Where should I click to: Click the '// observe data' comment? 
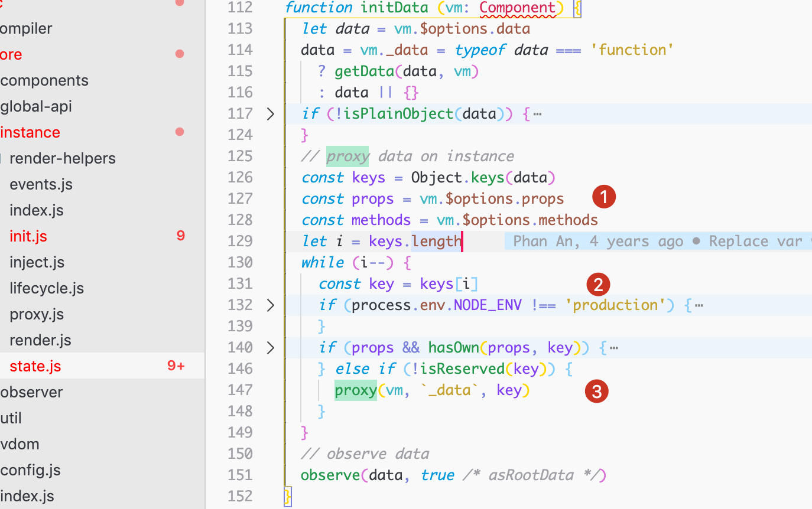365,454
